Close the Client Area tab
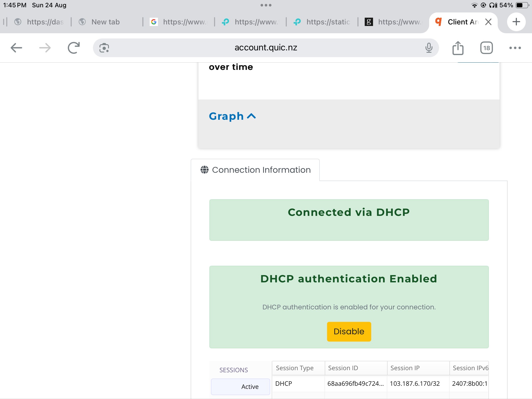 point(488,22)
